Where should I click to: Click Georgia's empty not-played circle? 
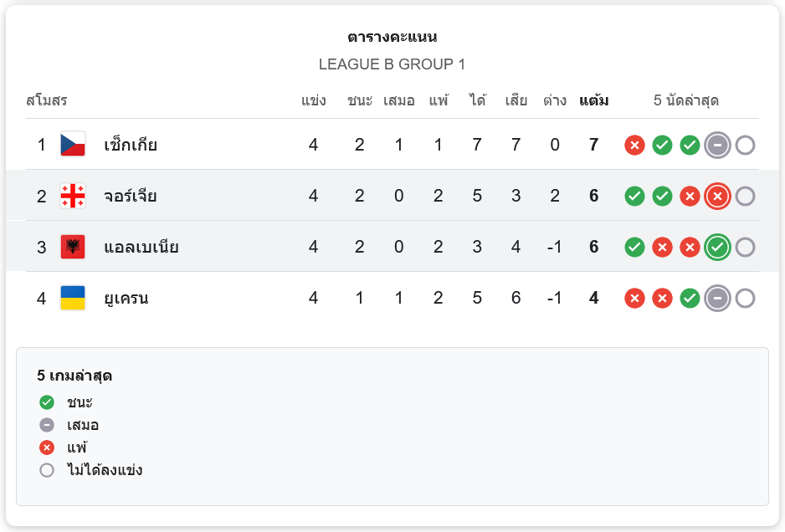coord(745,196)
